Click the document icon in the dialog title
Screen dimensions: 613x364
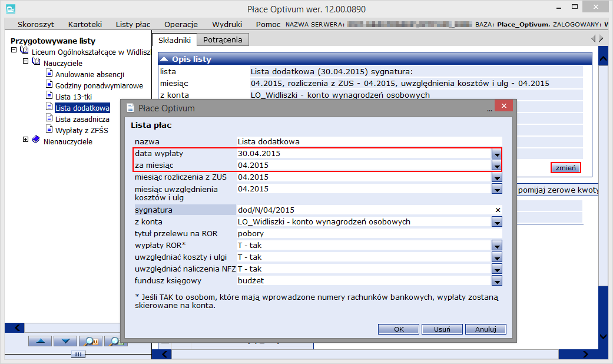coord(130,108)
